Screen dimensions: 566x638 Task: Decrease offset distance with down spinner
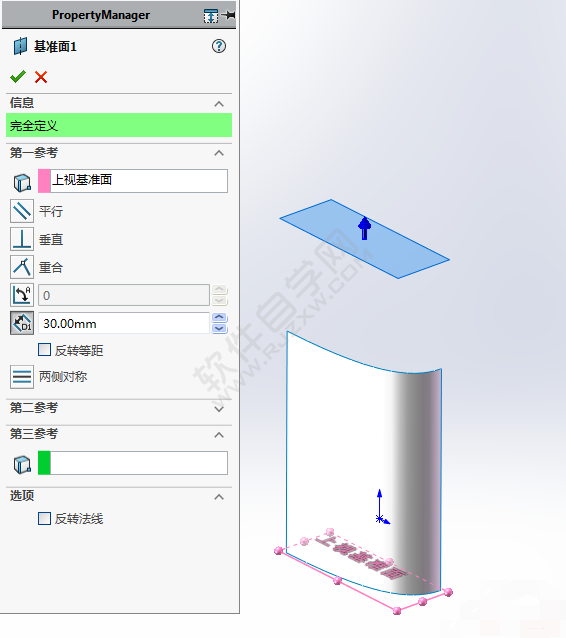(220, 328)
